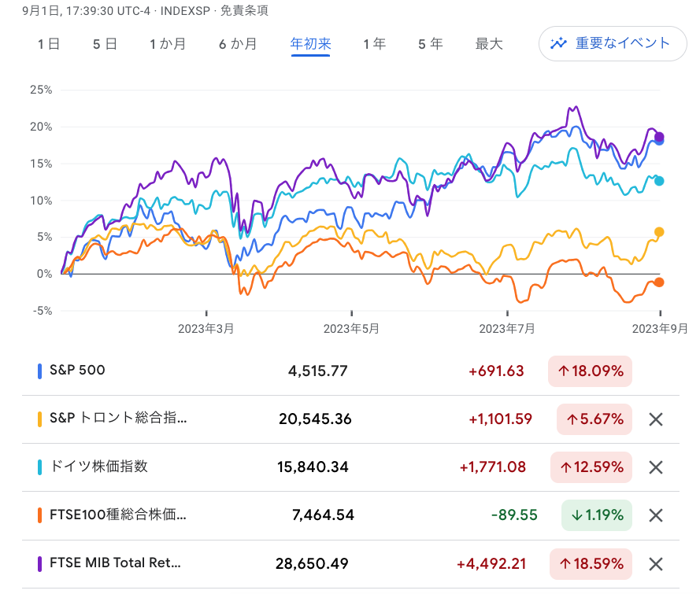Click the 2023年5月 axis label

click(x=351, y=329)
